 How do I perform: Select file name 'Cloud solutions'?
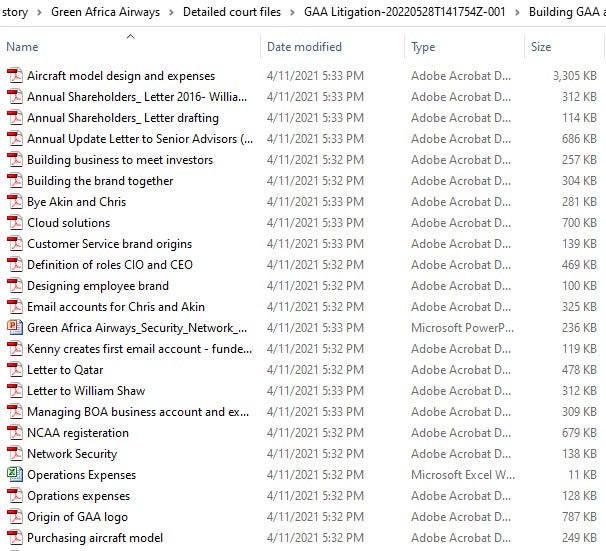pyautogui.click(x=68, y=223)
